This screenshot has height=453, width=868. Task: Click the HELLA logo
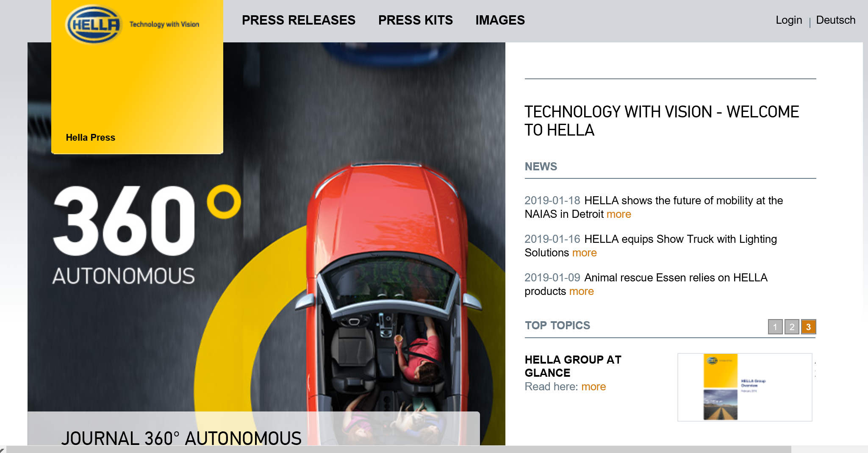94,24
